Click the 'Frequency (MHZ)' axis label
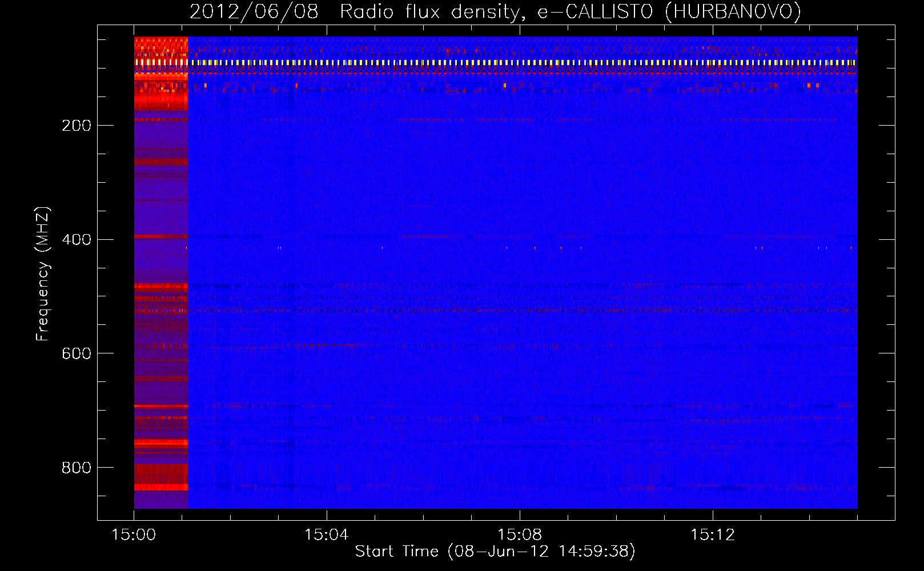Screen dimensions: 924x571 click(x=43, y=274)
